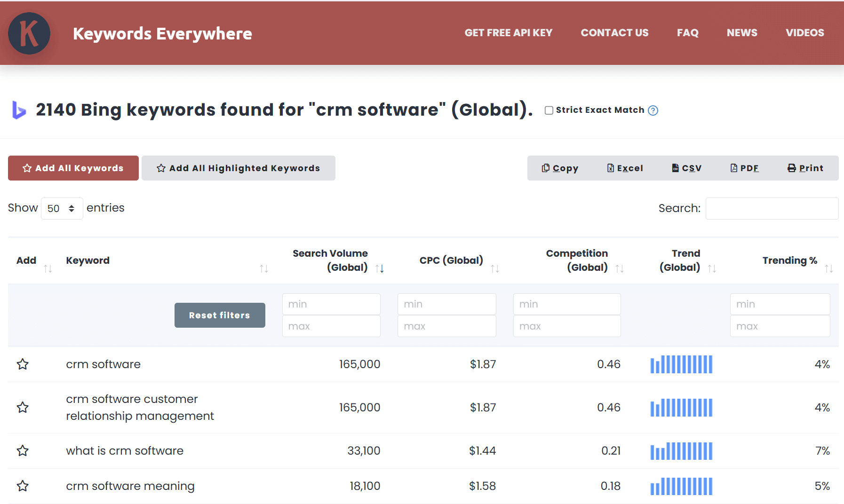844x504 pixels.
Task: View trend chart for 'what is crm software'
Action: tap(681, 451)
